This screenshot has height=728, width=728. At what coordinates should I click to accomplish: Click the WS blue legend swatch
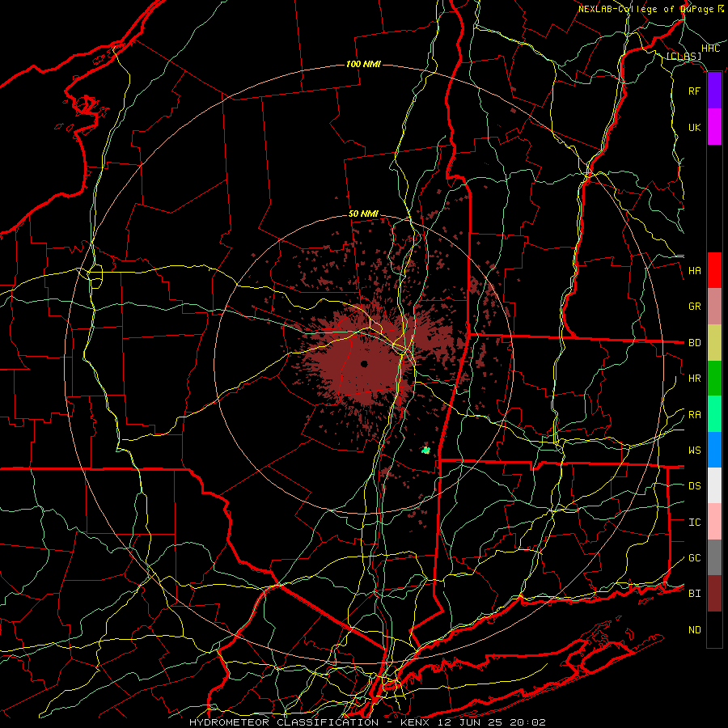click(x=714, y=450)
